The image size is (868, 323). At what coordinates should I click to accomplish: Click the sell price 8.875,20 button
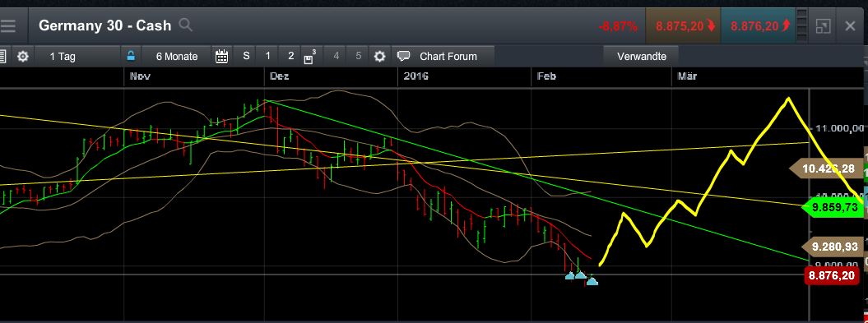(x=683, y=26)
